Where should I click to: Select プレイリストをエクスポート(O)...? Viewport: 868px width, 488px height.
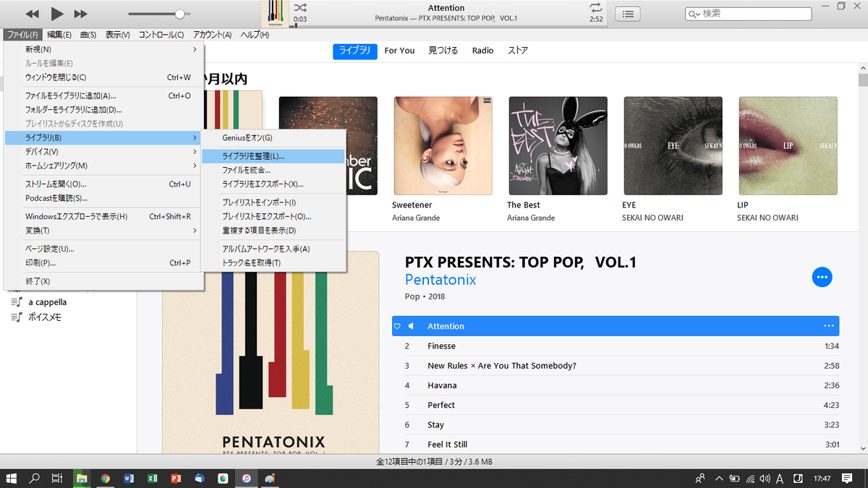274,216
